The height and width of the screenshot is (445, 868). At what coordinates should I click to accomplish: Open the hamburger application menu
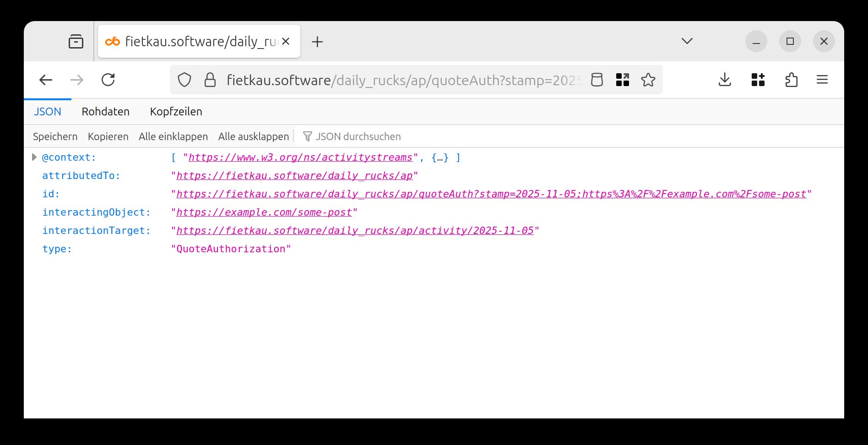(x=822, y=80)
